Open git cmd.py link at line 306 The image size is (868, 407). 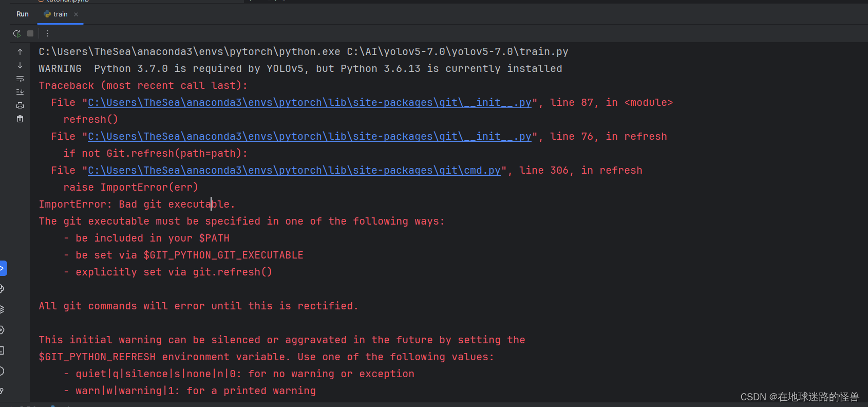(x=294, y=171)
